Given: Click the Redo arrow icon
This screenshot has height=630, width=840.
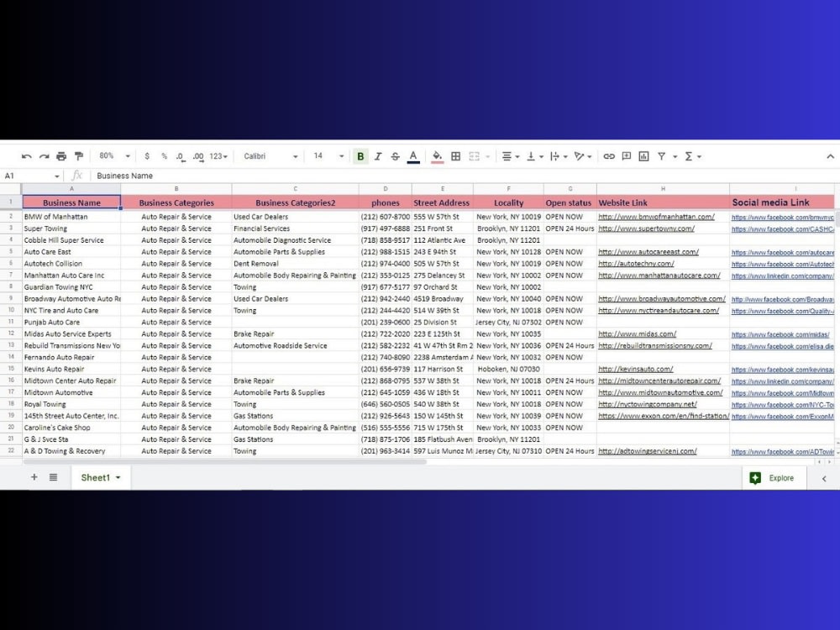Looking at the screenshot, I should [x=44, y=156].
